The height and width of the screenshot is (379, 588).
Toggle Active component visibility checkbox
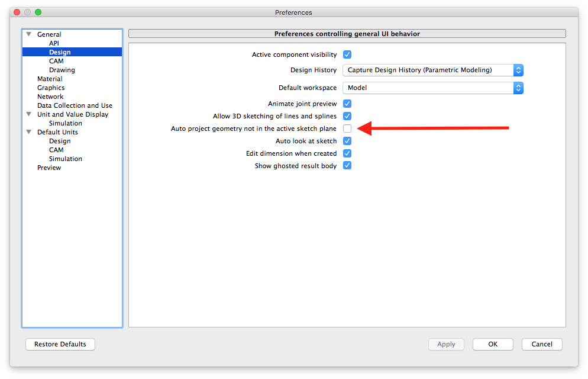tap(347, 55)
